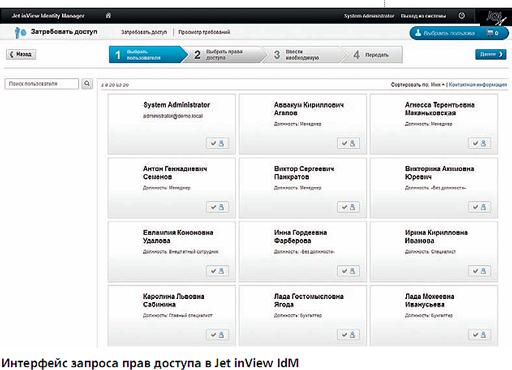This screenshot has width=512, height=370.
Task: Select user button on Лада Моисеевна Иванусьева card
Action: [479, 335]
